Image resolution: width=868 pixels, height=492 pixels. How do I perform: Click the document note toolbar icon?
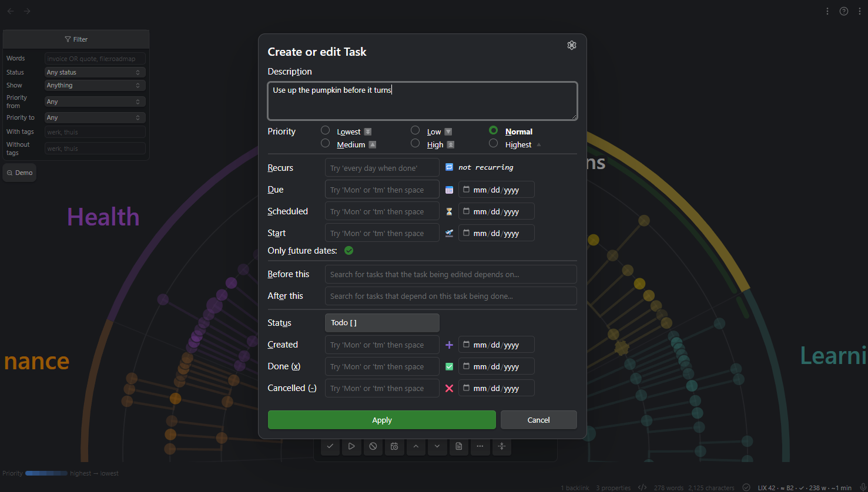click(459, 446)
